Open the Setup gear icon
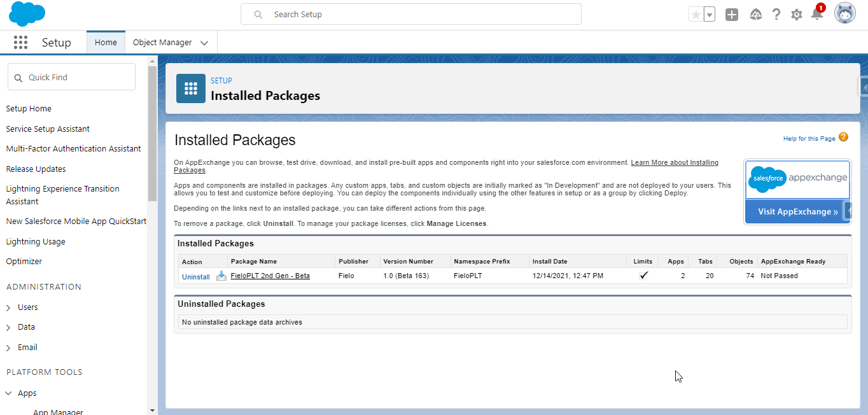The image size is (868, 415). pyautogui.click(x=797, y=15)
